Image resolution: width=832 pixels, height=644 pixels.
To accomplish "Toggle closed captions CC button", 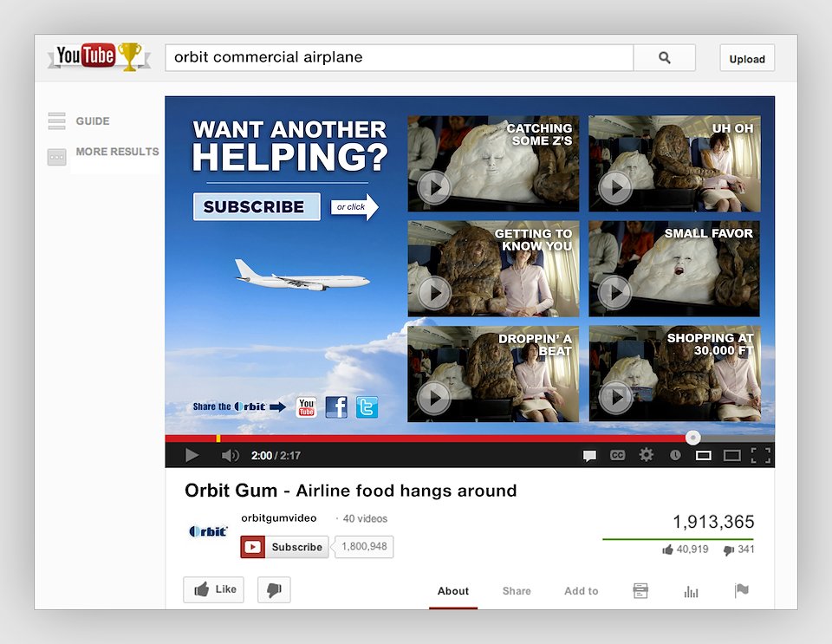I will 617,455.
